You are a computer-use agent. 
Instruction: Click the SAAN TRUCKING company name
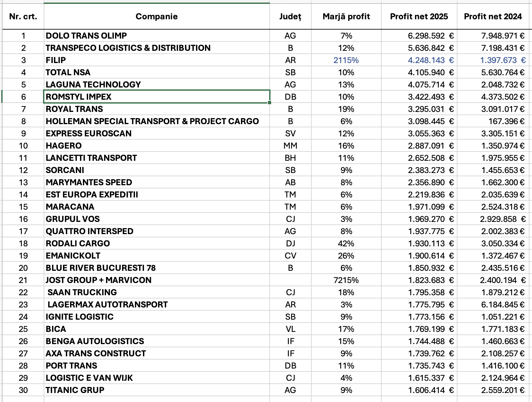[x=82, y=292]
